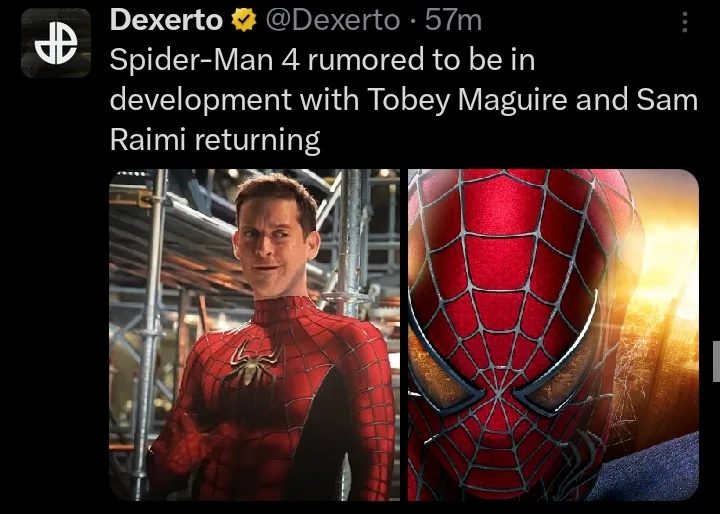720x514 pixels.
Task: Open the Dexerto profile avatar
Action: [x=56, y=43]
